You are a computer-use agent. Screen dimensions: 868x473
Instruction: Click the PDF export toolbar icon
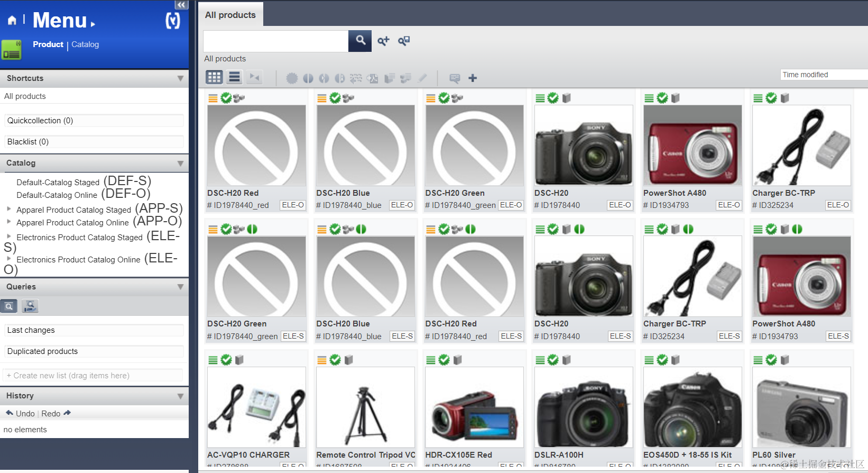click(x=373, y=78)
